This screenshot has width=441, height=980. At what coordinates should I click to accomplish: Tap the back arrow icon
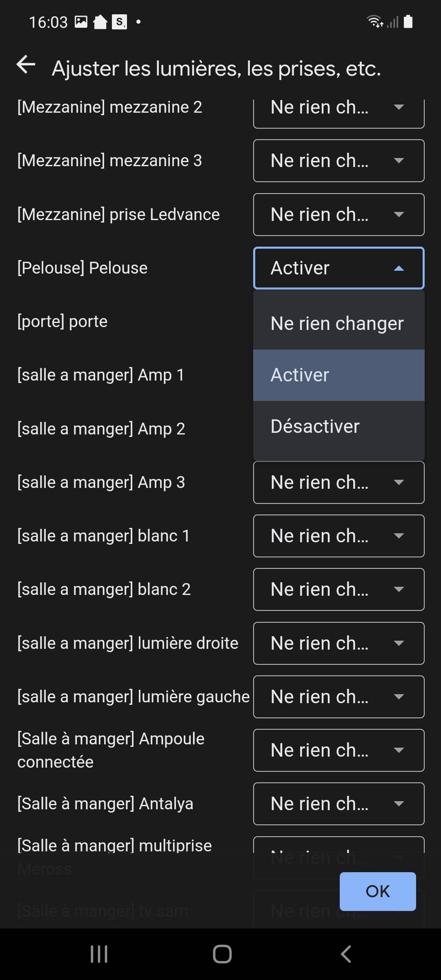point(26,65)
